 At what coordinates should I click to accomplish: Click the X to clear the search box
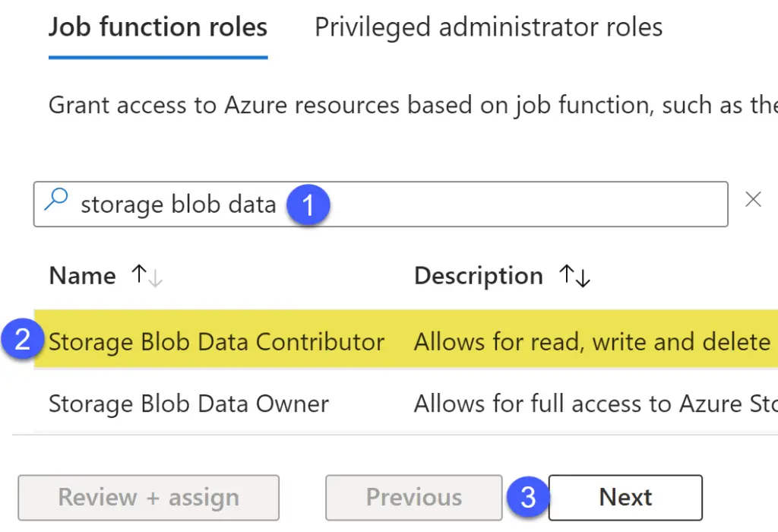(x=752, y=200)
